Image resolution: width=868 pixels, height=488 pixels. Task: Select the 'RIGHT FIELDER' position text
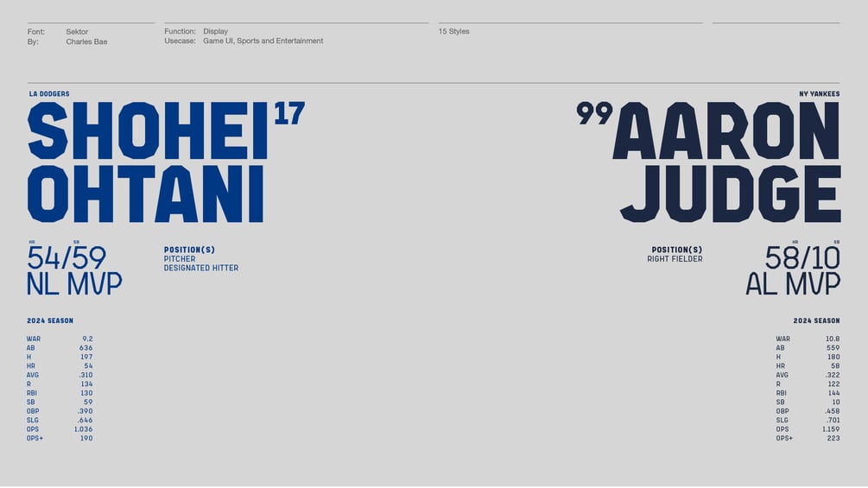click(x=675, y=259)
